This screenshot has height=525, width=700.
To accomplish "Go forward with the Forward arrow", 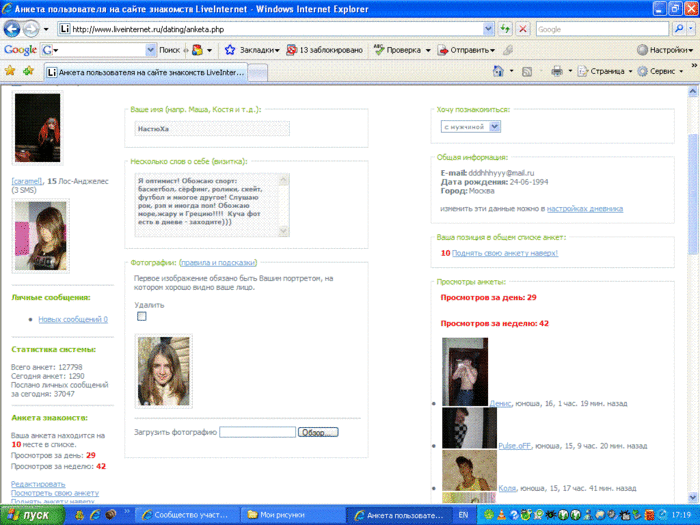I will pyautogui.click(x=31, y=29).
